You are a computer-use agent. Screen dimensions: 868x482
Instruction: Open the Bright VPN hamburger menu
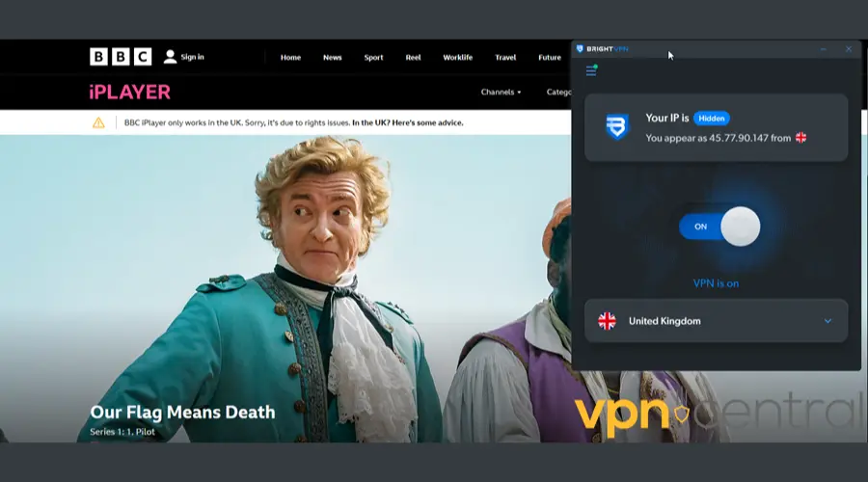click(591, 70)
